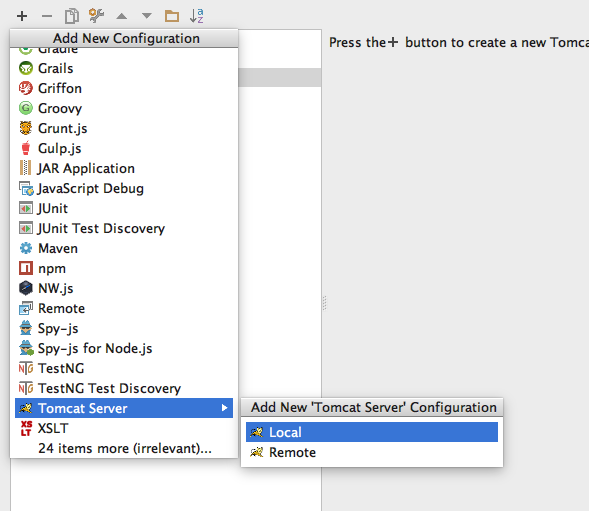589x511 pixels.
Task: Click the Grunt.js boar icon
Action: (x=26, y=128)
